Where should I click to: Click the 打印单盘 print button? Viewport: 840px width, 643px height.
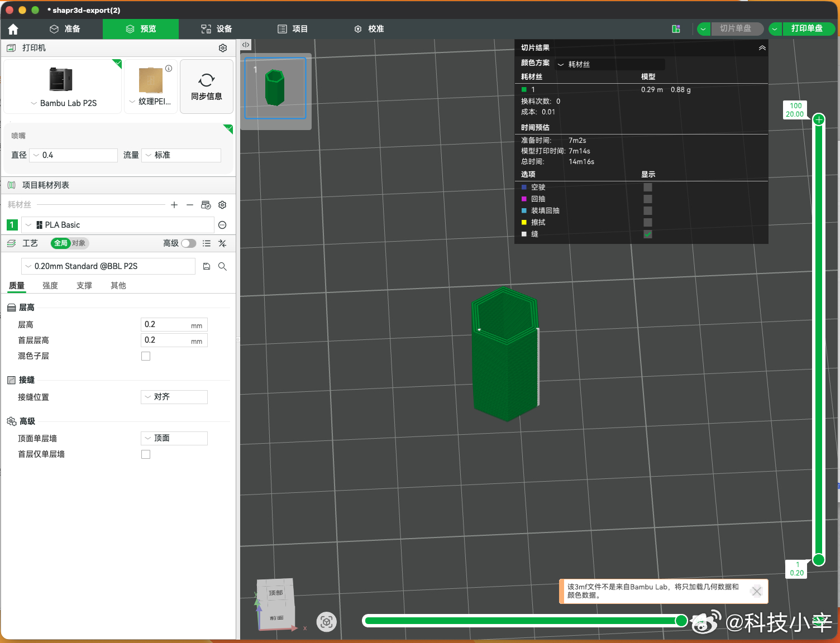807,28
